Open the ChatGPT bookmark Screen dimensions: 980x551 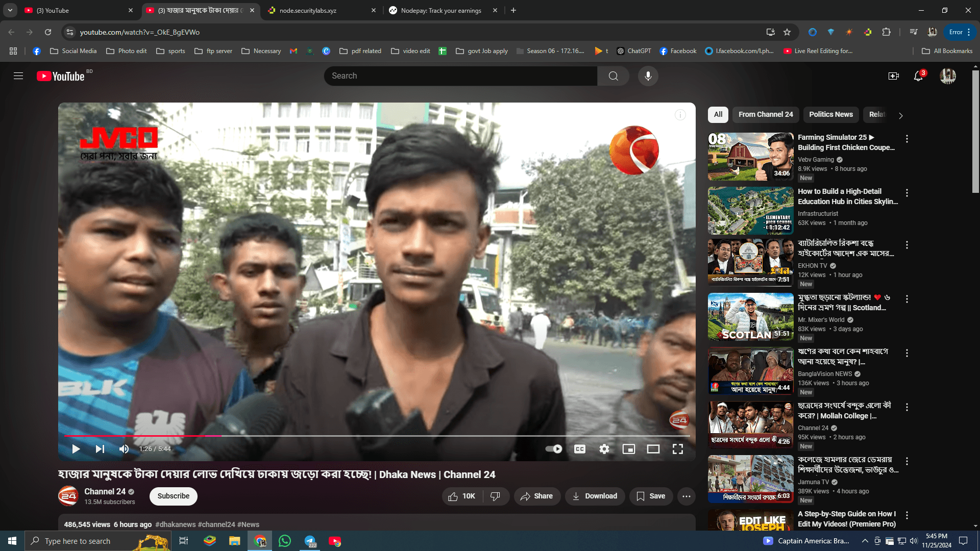[x=634, y=51]
